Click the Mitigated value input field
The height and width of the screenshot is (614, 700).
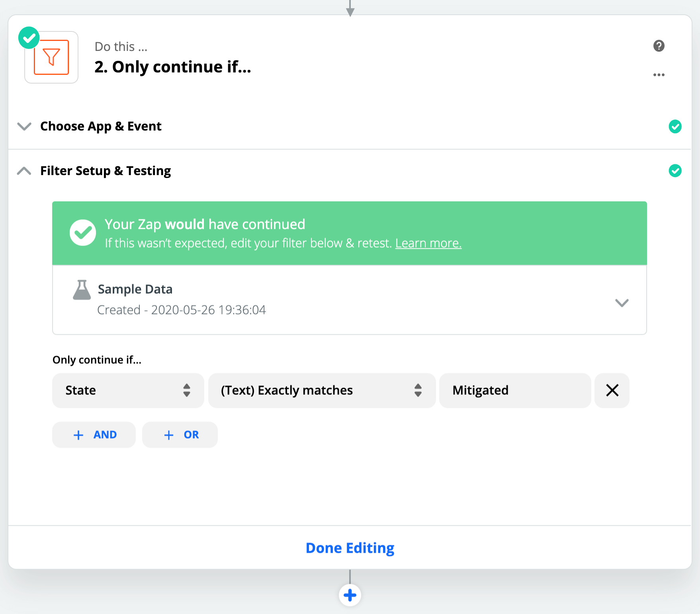tap(515, 390)
